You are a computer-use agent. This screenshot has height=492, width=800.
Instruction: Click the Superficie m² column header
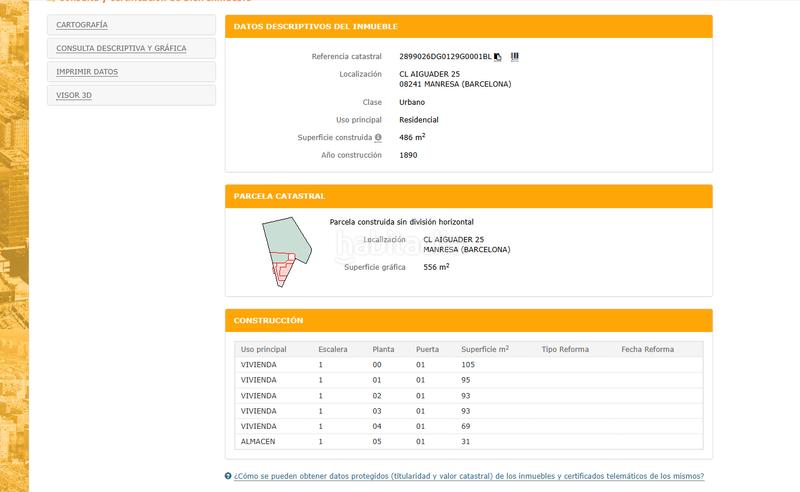coord(485,349)
